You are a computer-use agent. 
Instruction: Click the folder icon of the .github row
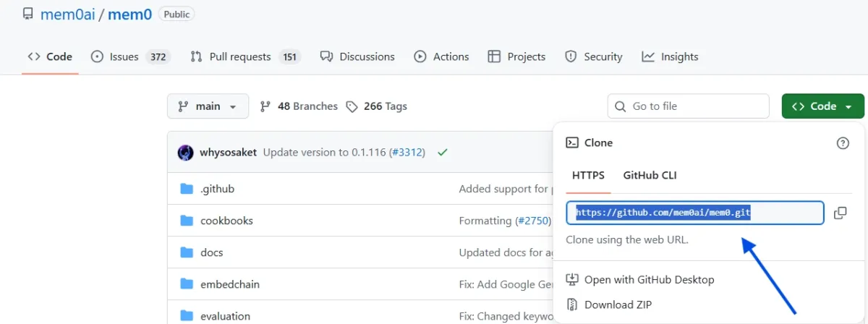[187, 189]
